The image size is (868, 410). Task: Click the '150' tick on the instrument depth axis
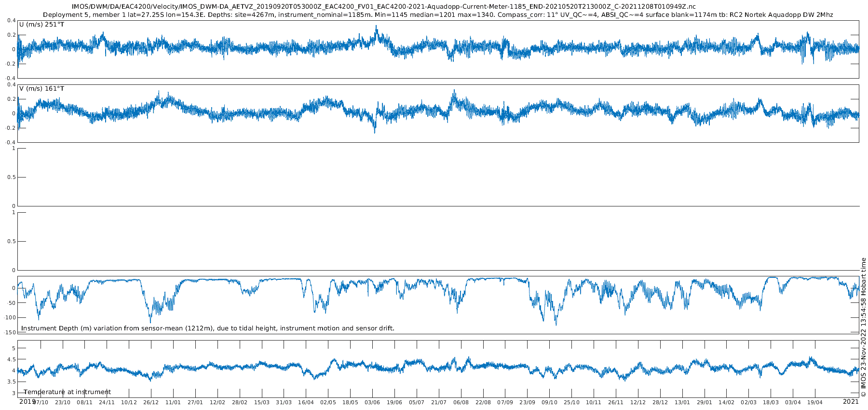[x=10, y=333]
